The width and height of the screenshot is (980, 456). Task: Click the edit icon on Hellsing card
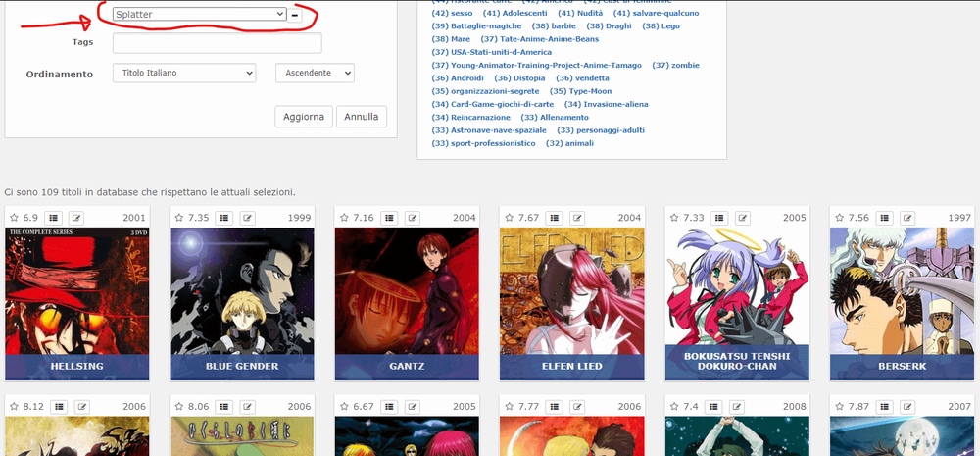tap(76, 218)
